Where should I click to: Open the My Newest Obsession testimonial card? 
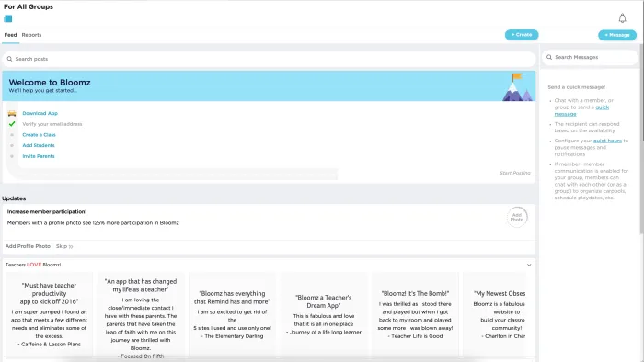pyautogui.click(x=495, y=315)
